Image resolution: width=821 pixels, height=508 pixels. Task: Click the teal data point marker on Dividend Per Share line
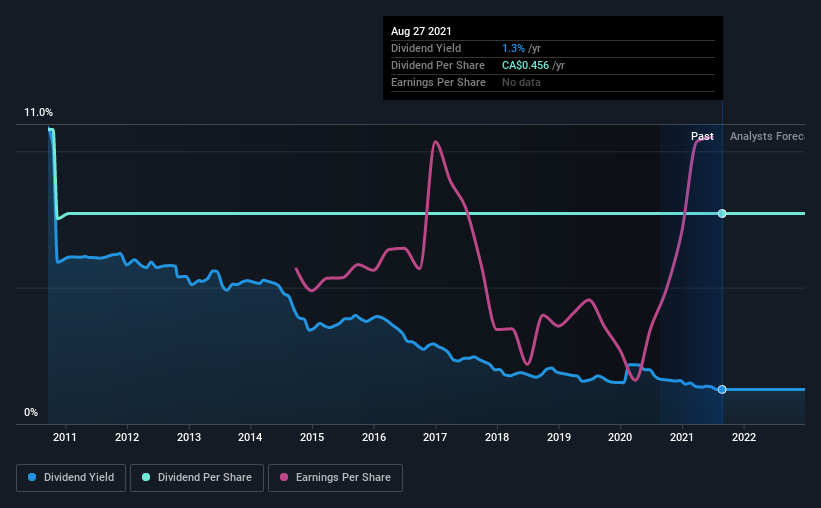pyautogui.click(x=722, y=213)
